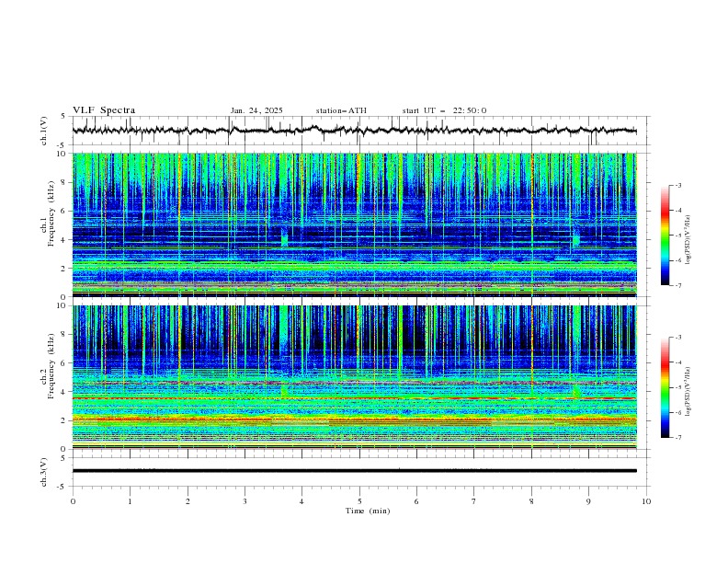Click the "4" kHz tick on ch.2 spectrogram axis
The width and height of the screenshot is (728, 563).
click(65, 392)
